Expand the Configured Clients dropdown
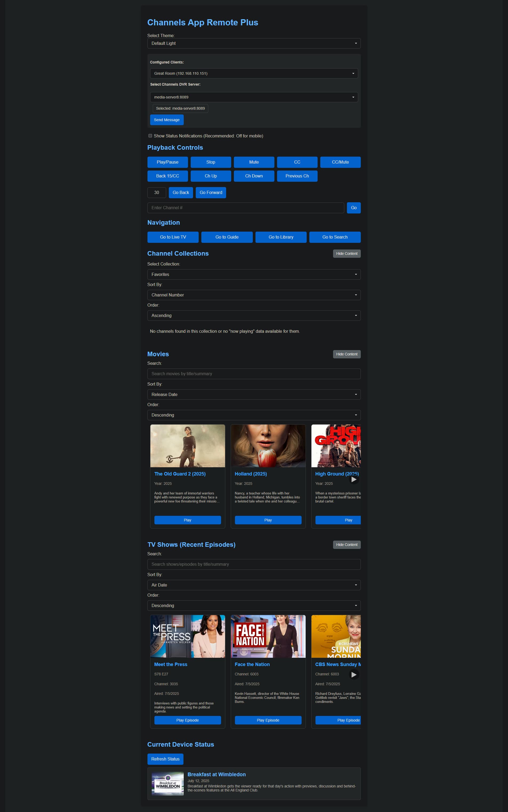Viewport: 508px width, 812px height. [254, 73]
